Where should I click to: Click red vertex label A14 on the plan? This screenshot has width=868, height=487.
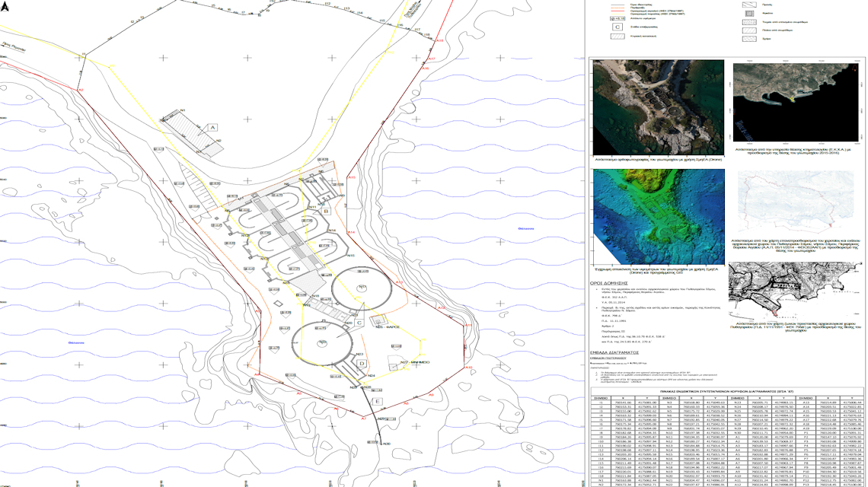[x=351, y=232]
